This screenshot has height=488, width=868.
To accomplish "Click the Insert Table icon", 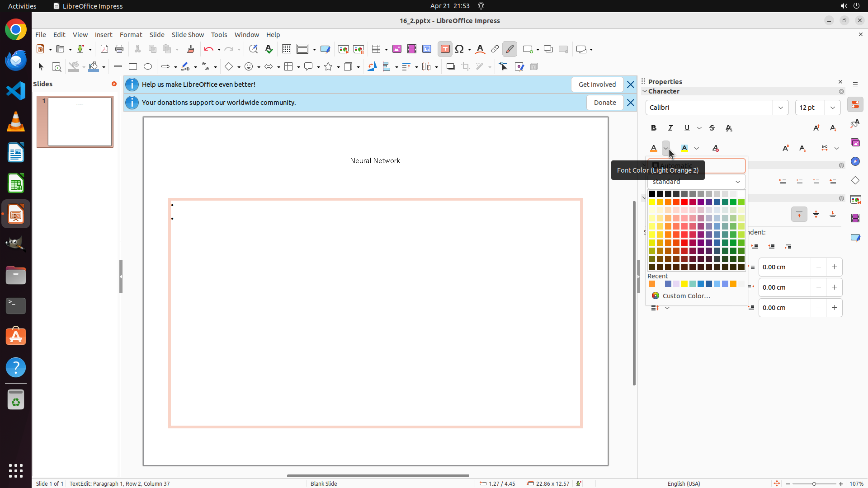I will [376, 49].
